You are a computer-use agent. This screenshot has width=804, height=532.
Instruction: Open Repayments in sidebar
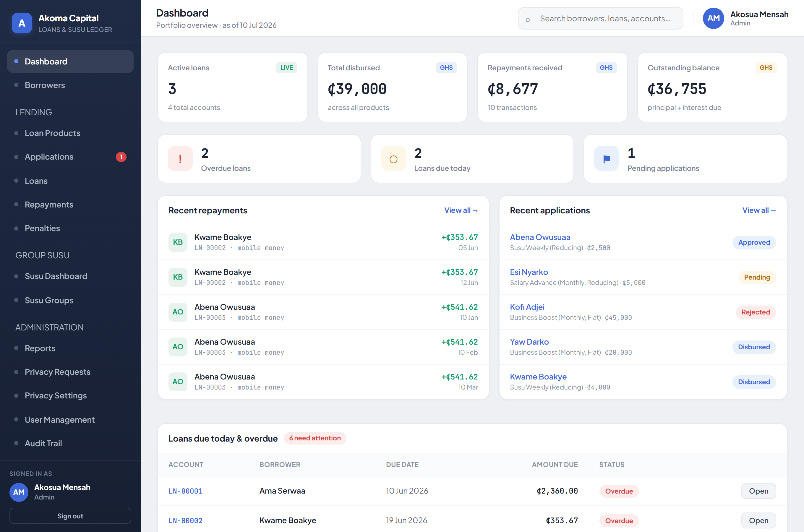tap(70, 205)
